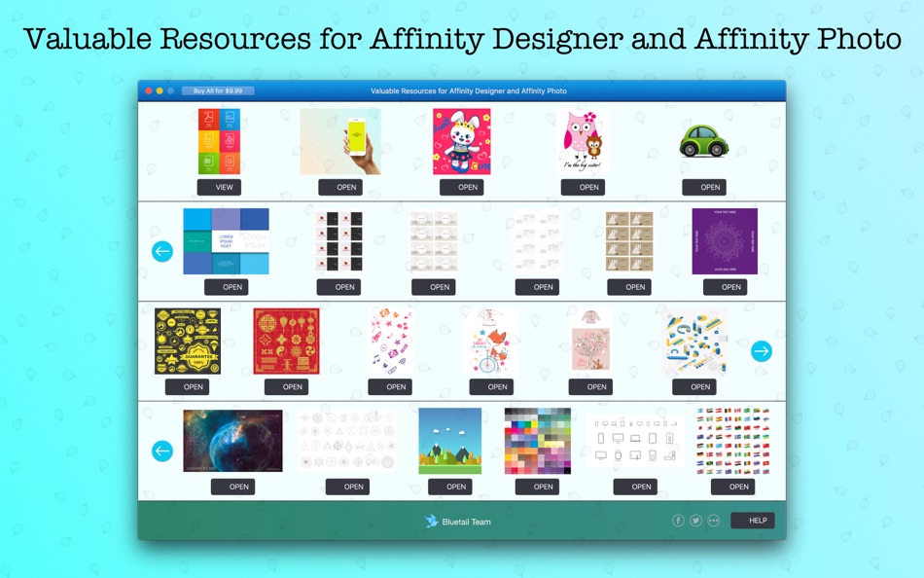Viewport: 924px width, 578px height.
Task: Select the isometric blue yellow shapes thumbnail
Action: pos(694,343)
